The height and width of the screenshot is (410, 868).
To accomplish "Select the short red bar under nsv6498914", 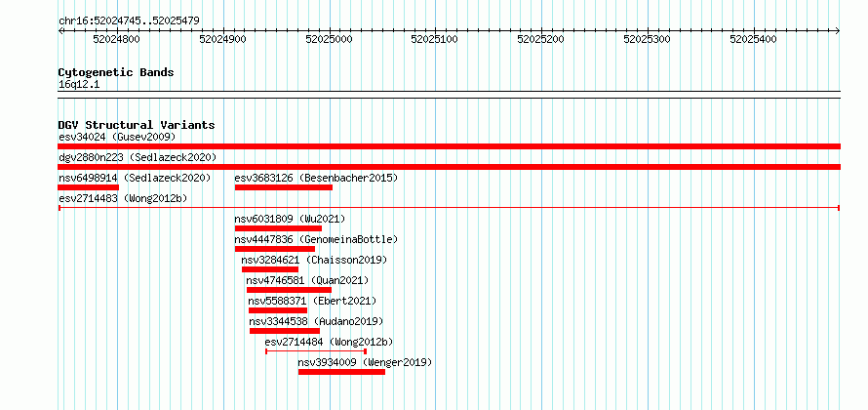I will [88, 187].
